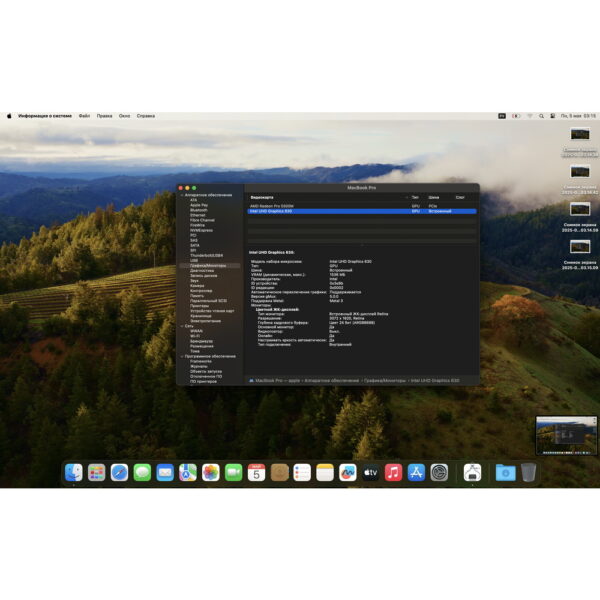The height and width of the screenshot is (600, 600).
Task: Open input source switcher in menu bar
Action: 502,116
